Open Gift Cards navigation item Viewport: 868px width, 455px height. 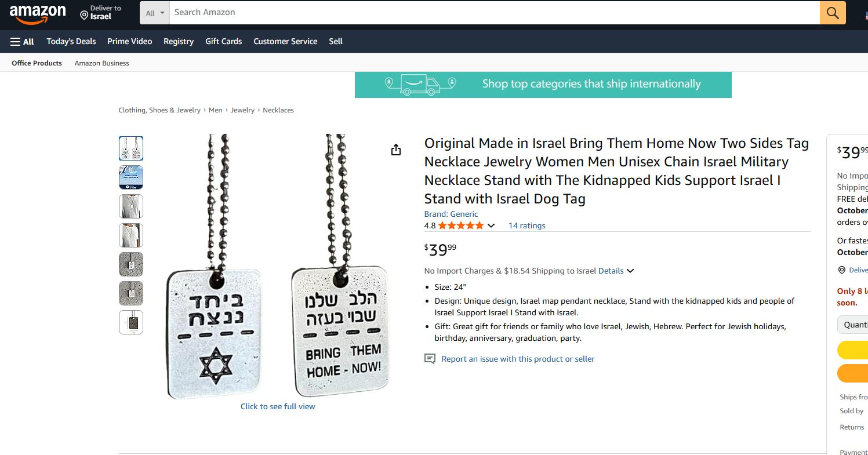click(223, 41)
